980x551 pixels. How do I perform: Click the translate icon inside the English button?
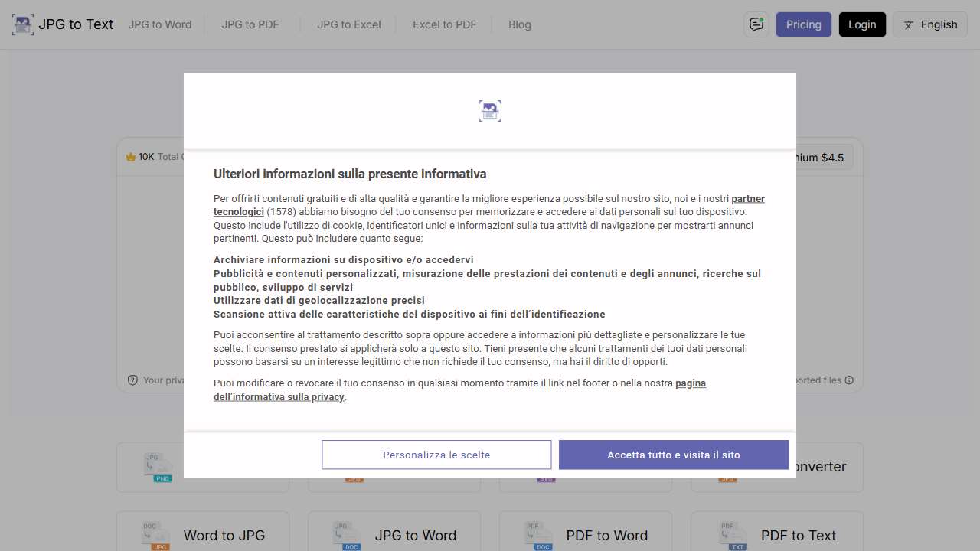908,24
